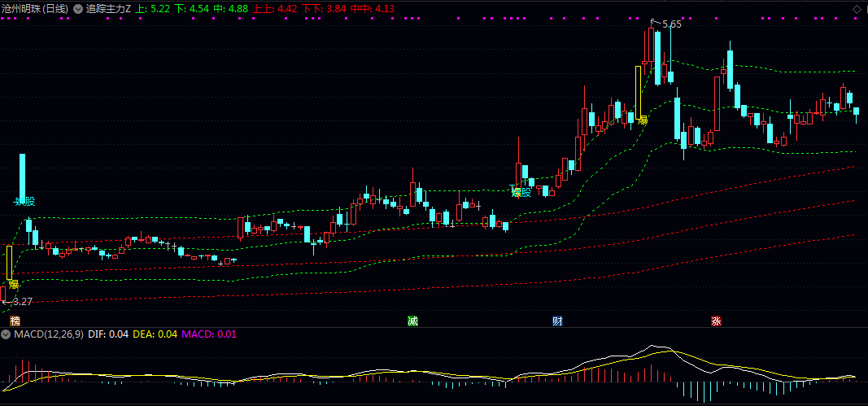Click the 中: 4.88 indicator value
The width and height of the screenshot is (868, 406).
click(229, 9)
